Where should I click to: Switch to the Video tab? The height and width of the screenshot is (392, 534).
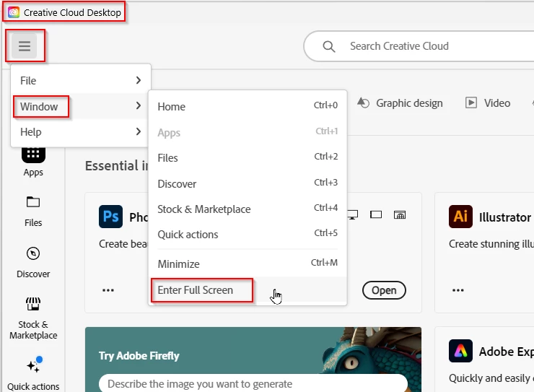[x=488, y=103]
